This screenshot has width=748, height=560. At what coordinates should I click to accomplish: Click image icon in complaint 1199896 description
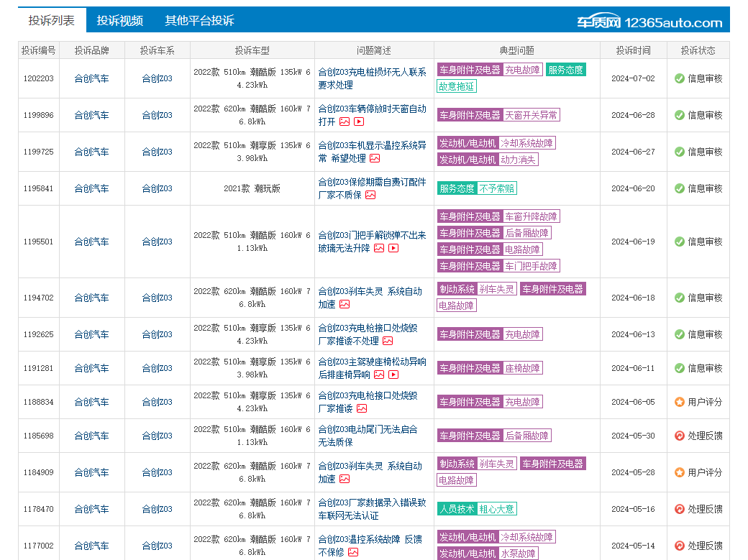345,121
